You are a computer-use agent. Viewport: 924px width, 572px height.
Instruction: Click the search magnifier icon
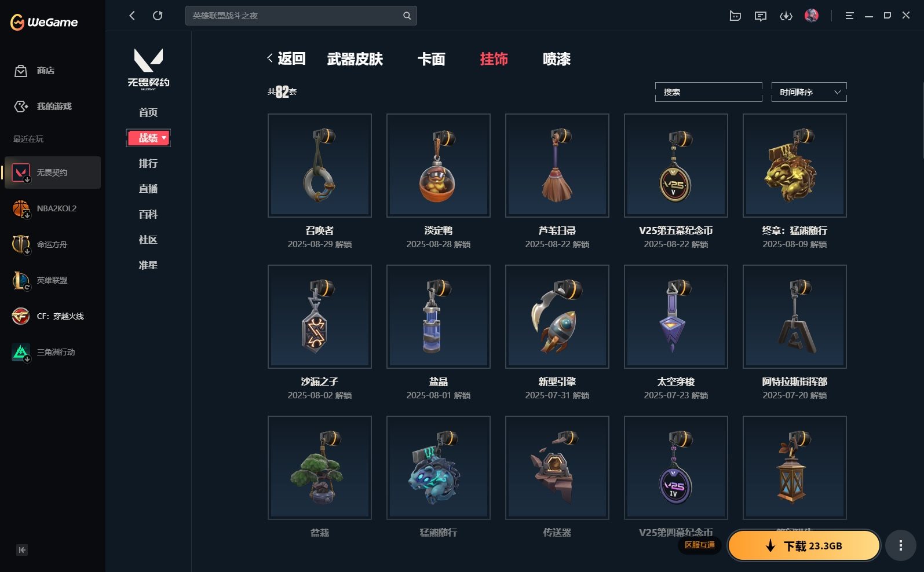point(407,16)
